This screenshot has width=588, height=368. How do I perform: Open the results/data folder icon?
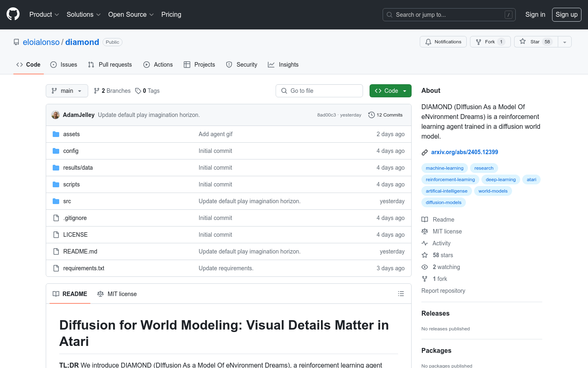56,168
